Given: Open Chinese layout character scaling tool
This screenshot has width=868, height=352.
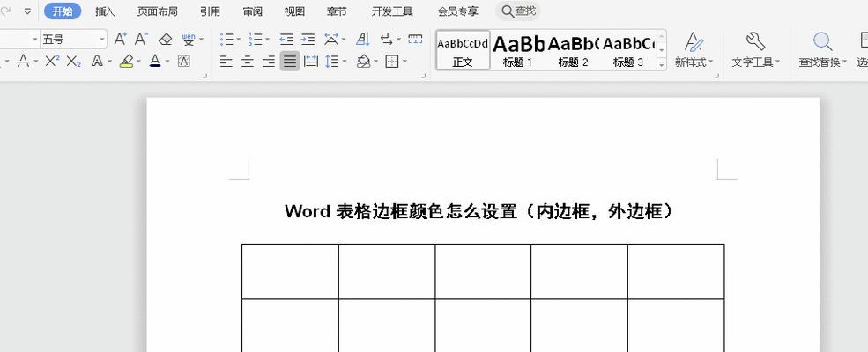Looking at the screenshot, I should pos(331,40).
